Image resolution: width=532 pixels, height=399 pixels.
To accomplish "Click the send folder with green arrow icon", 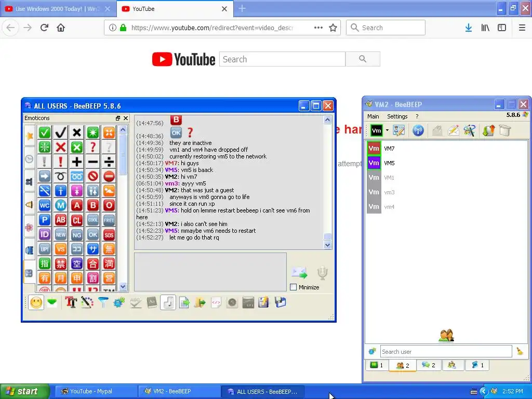I will [x=200, y=302].
